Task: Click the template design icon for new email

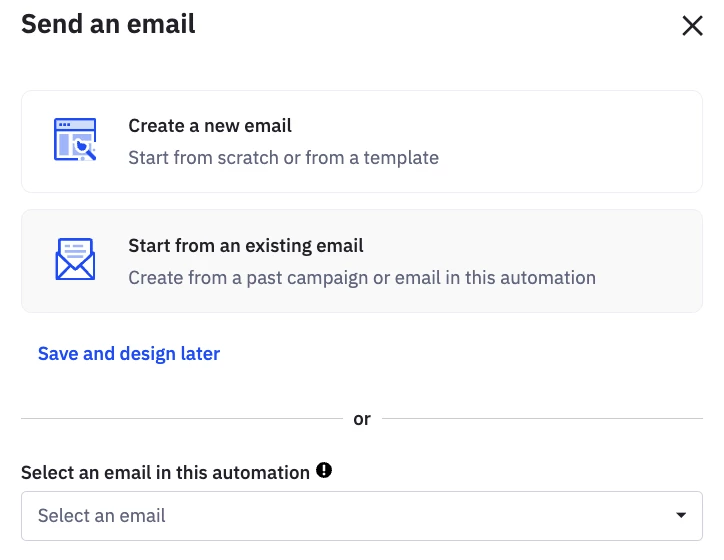Action: [x=75, y=140]
